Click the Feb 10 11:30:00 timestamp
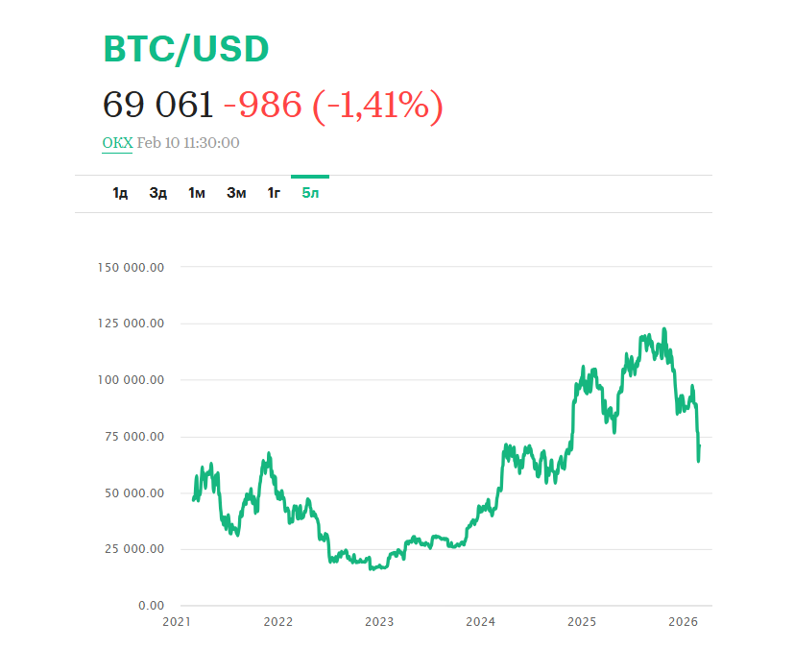Screen dimensions: 794x672 pos(188,143)
